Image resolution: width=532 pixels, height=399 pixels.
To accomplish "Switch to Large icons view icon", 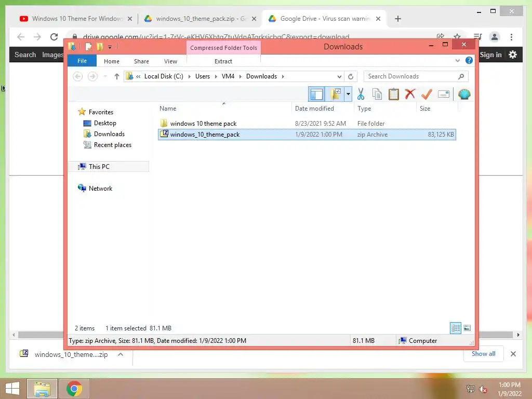I will pos(467,328).
